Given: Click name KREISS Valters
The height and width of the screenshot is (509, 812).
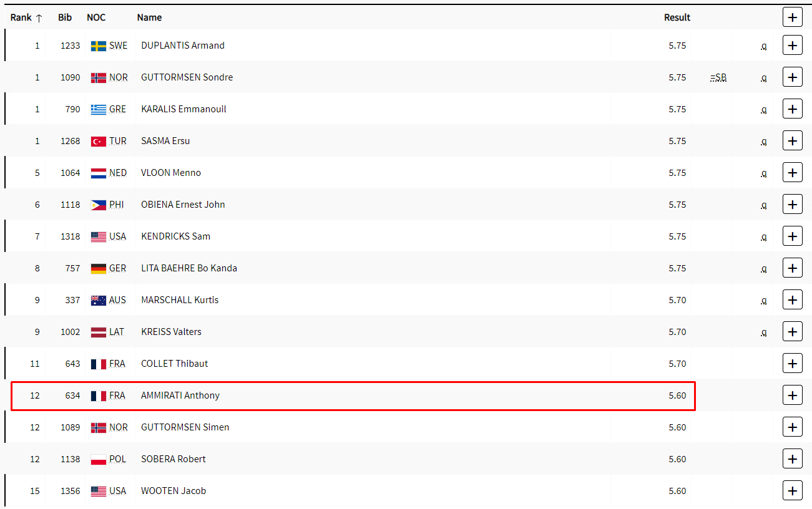Looking at the screenshot, I should [171, 332].
